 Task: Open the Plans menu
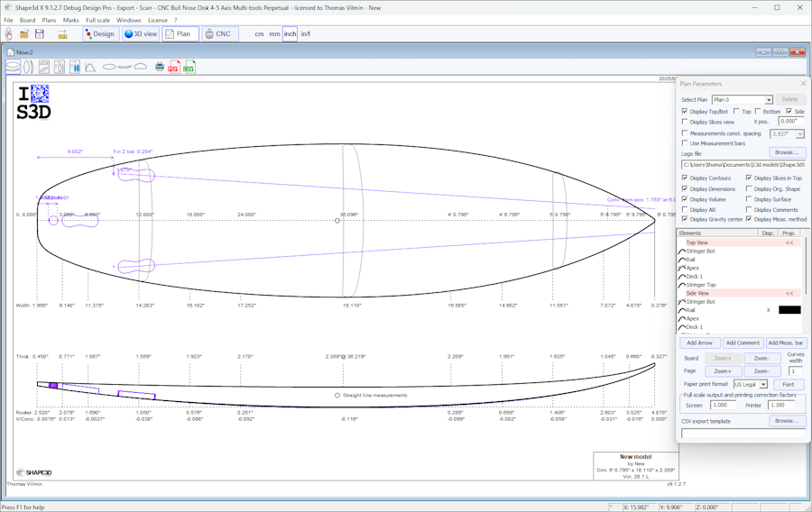coord(50,20)
